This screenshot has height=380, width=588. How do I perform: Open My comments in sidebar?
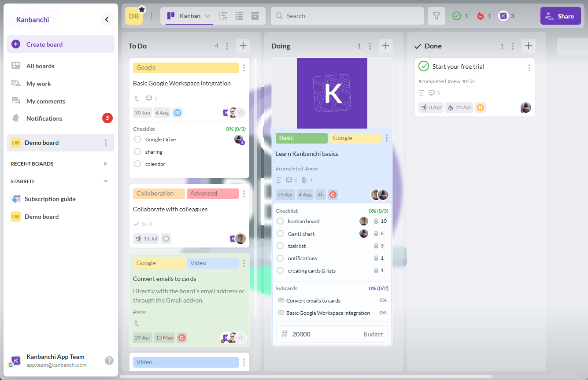pos(61,101)
